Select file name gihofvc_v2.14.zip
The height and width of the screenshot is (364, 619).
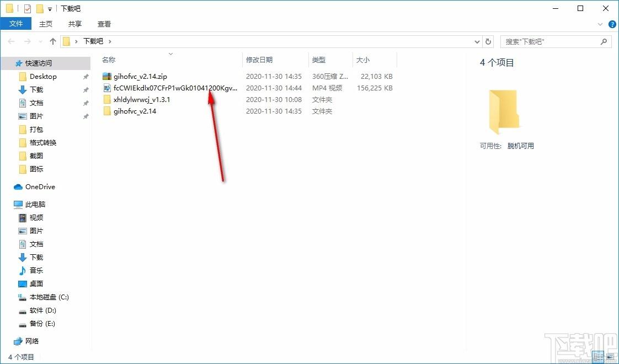click(140, 77)
